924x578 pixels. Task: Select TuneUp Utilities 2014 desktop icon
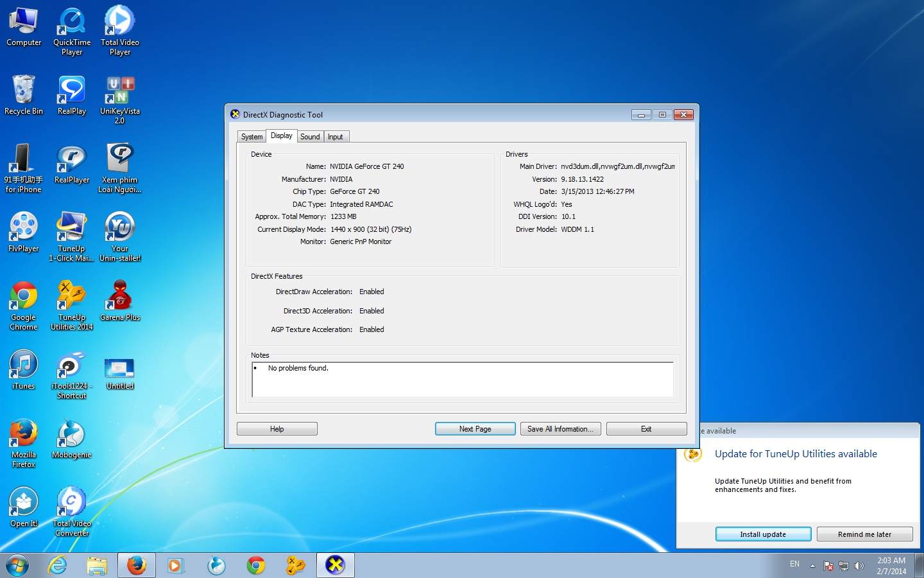pyautogui.click(x=72, y=306)
